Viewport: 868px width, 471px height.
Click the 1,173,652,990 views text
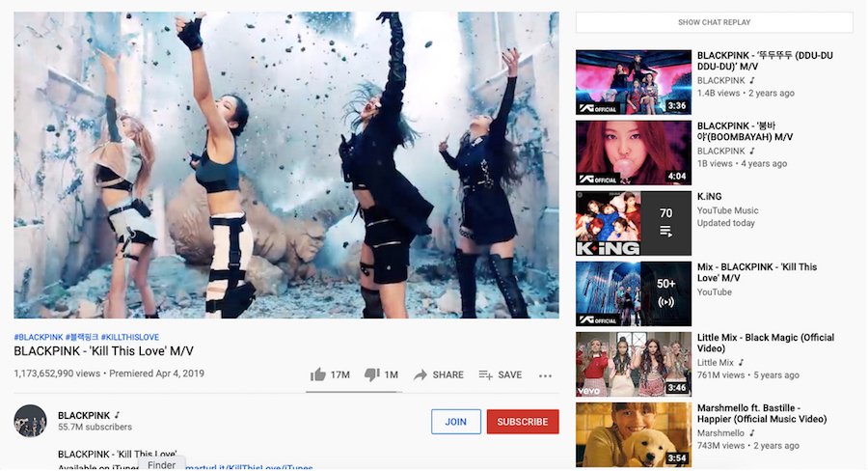click(57, 374)
